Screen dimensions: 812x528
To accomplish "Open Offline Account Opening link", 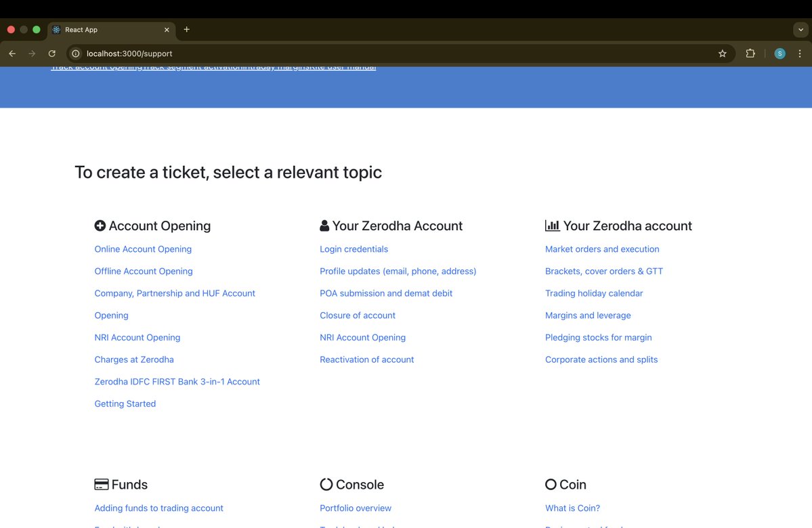I will 144,271.
